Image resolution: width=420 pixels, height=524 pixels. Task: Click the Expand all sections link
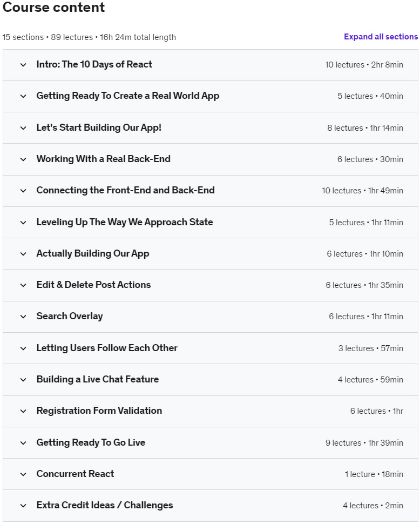tap(381, 37)
